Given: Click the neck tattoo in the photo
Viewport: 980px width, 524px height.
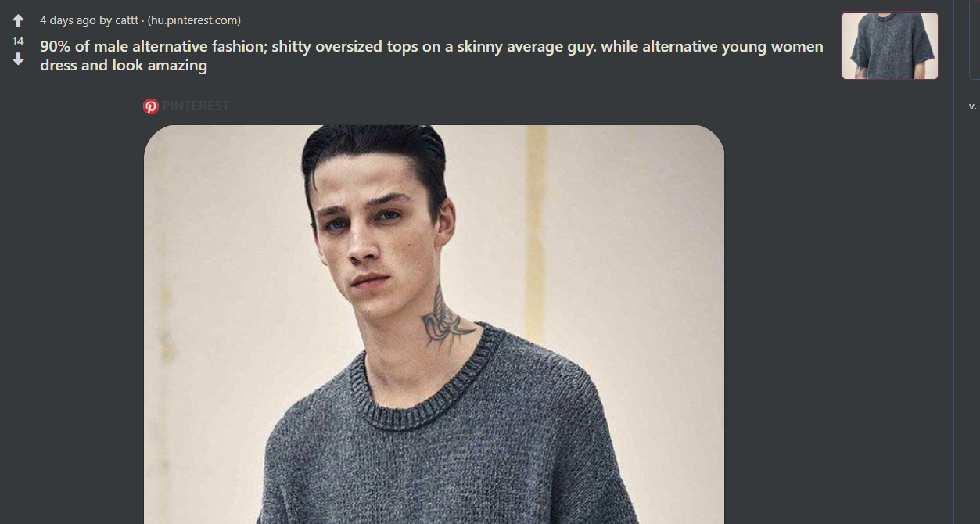Looking at the screenshot, I should pos(444,321).
